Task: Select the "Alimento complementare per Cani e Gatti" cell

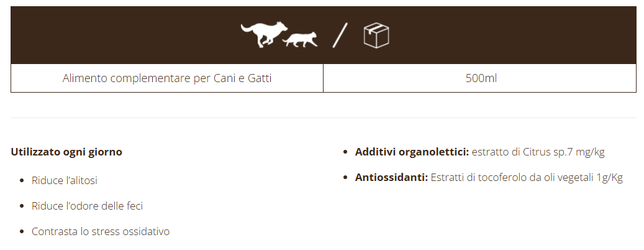Action: point(167,78)
